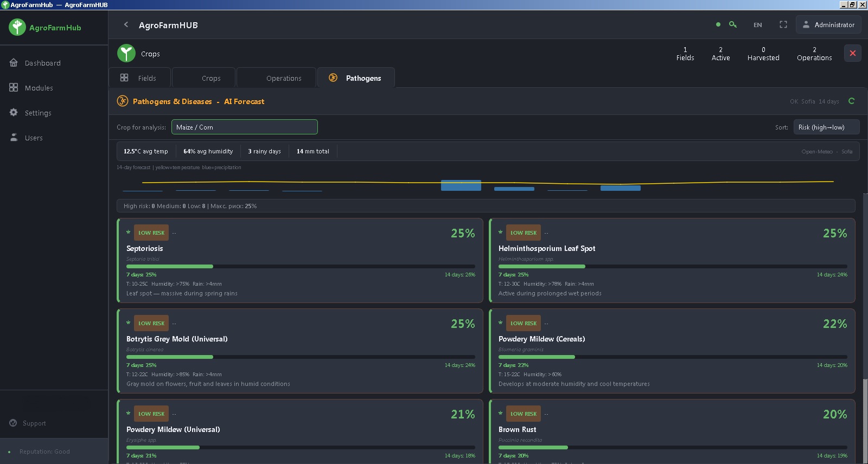
Task: Click the Botrytis Grey Mold (Universal) title
Action: pyautogui.click(x=177, y=339)
